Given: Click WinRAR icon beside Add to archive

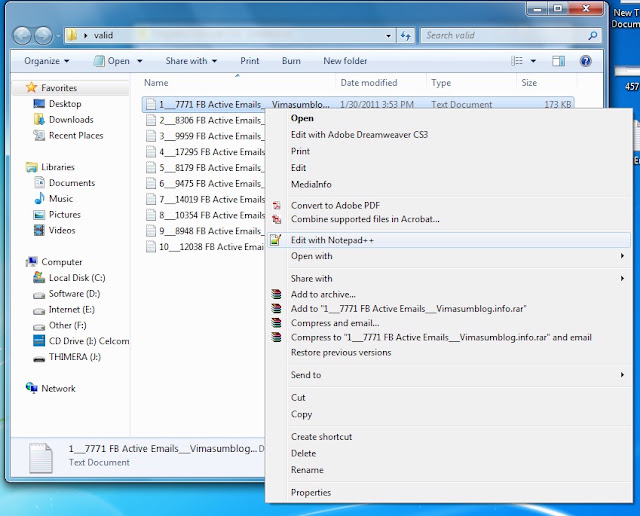Looking at the screenshot, I should pos(276,294).
